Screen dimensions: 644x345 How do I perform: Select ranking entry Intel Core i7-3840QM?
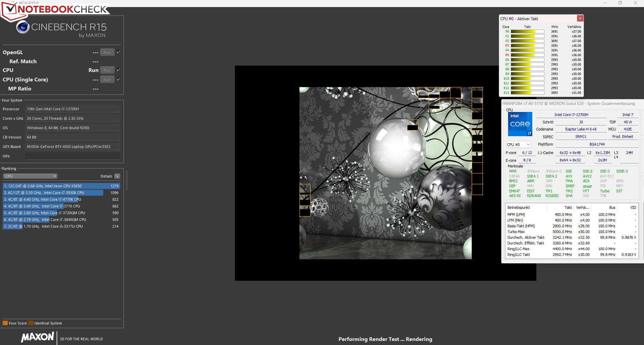61,220
